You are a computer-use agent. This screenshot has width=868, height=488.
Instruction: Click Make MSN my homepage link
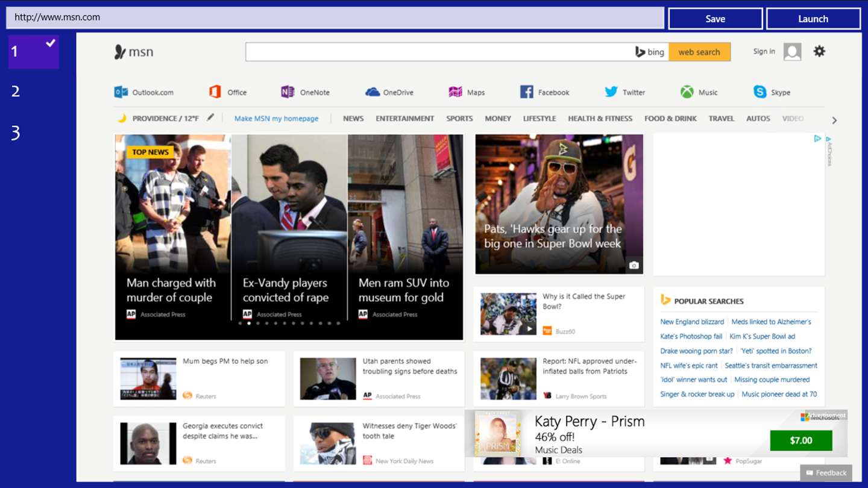coord(276,119)
